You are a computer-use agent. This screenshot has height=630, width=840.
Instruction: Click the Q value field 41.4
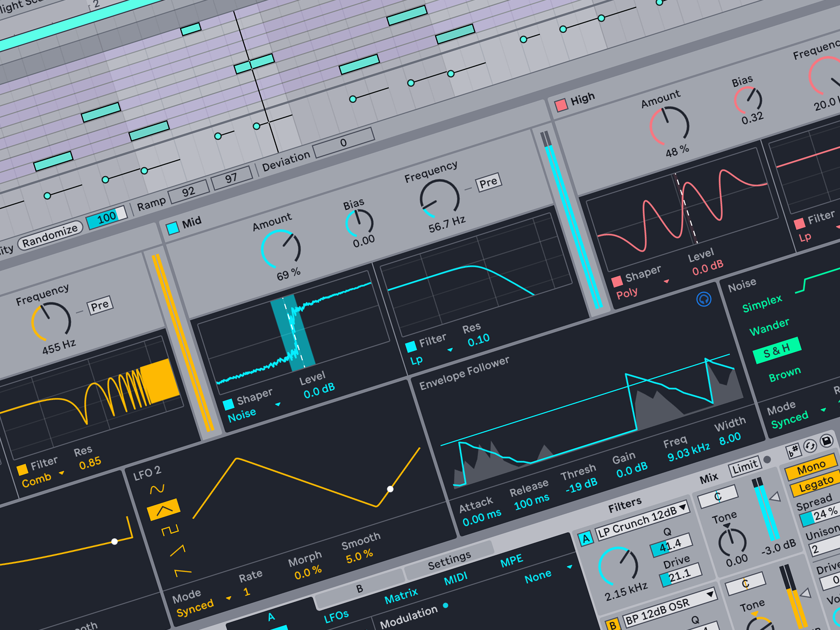(x=671, y=546)
